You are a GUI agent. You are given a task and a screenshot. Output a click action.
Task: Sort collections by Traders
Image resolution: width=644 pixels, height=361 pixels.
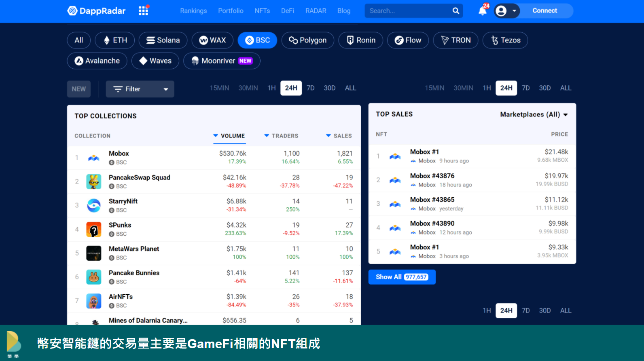pos(281,136)
